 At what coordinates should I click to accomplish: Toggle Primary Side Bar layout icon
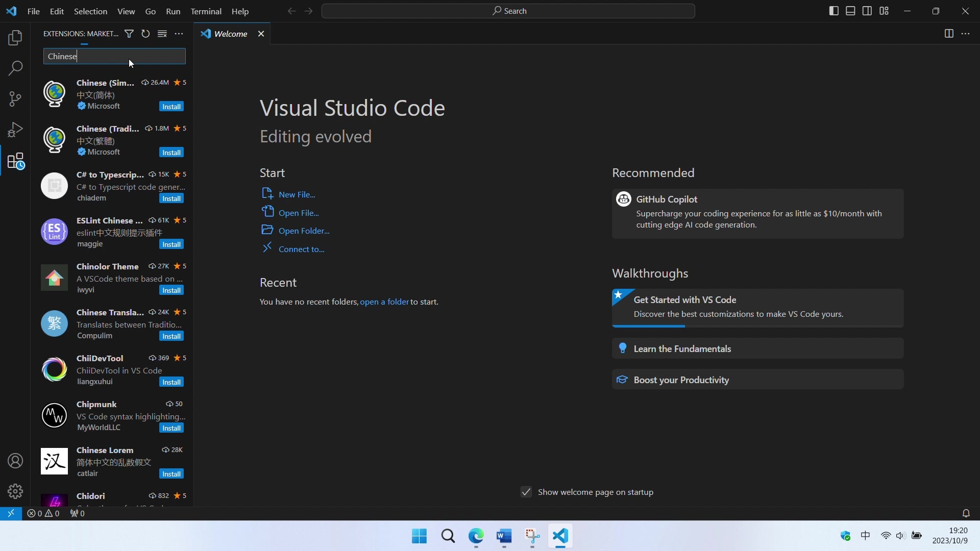pos(834,11)
